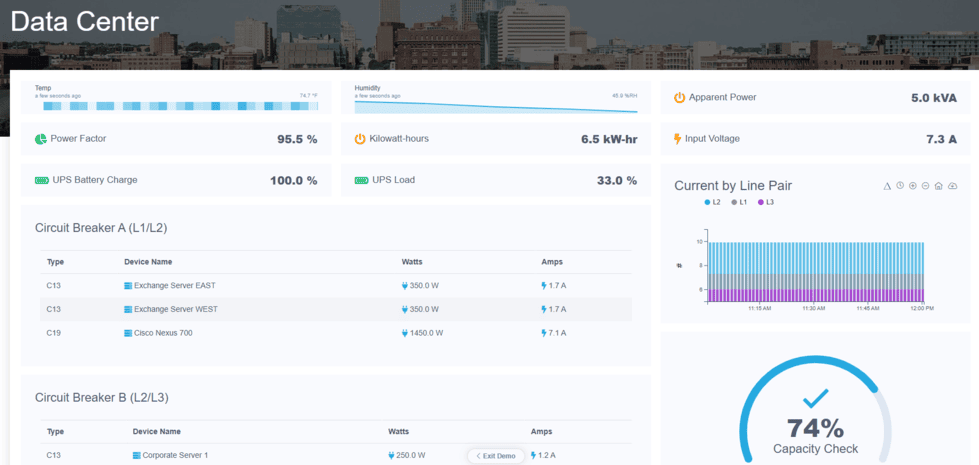
Task: Click the clock icon above the chart
Action: click(900, 186)
